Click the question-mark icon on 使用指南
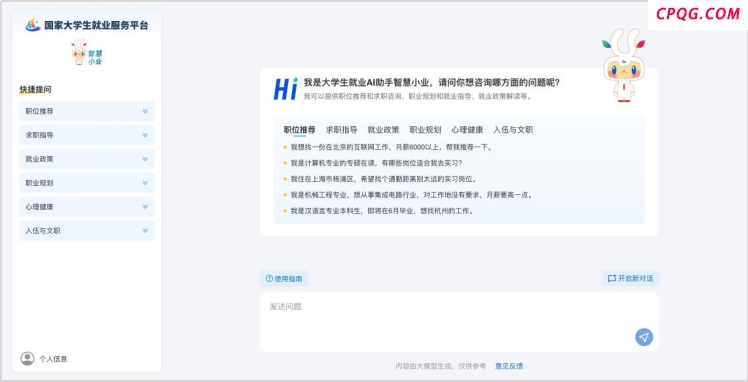 (x=269, y=279)
